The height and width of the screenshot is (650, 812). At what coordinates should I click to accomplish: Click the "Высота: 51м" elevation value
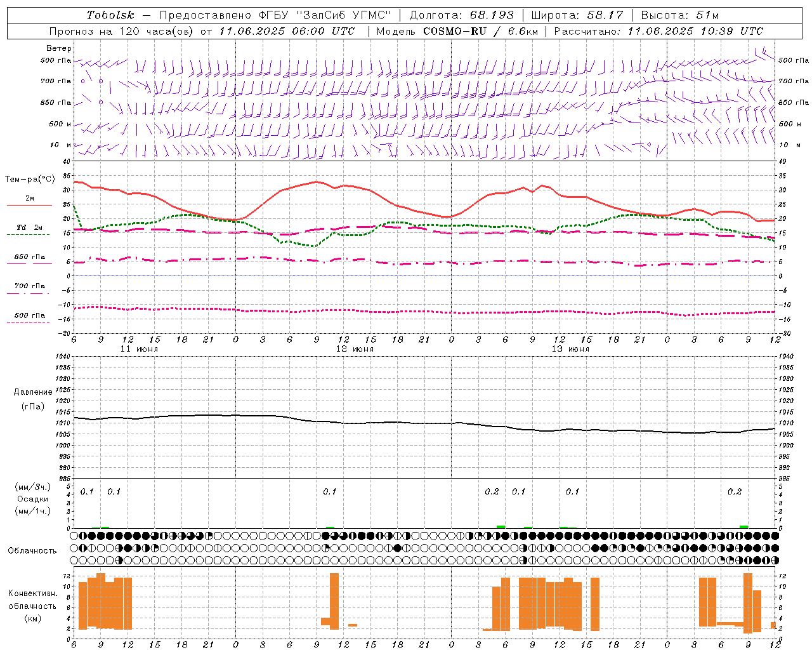[680, 15]
